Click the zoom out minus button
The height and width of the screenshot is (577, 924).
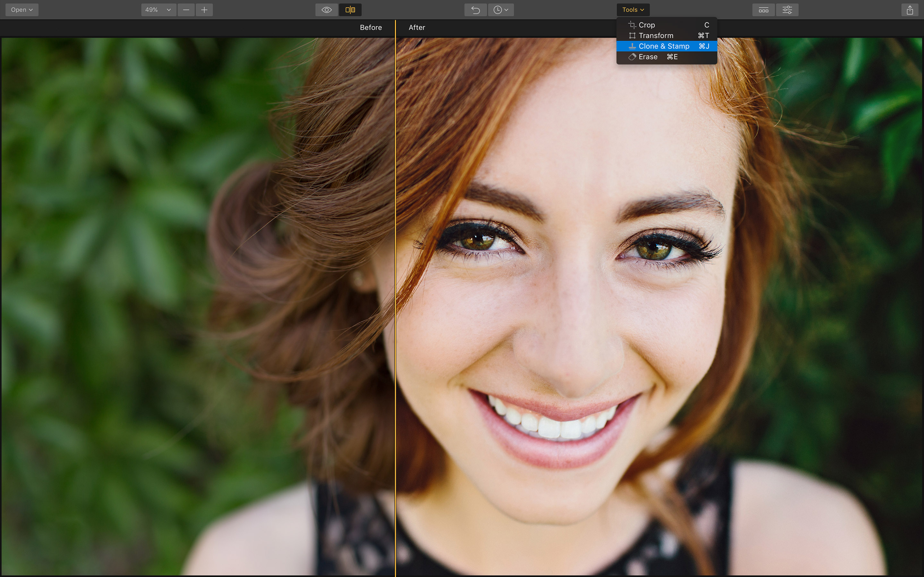click(186, 10)
